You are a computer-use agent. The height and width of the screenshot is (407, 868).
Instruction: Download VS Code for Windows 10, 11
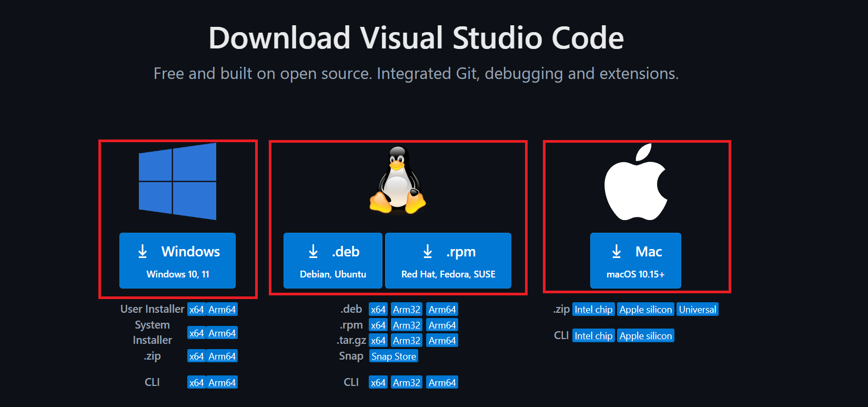pyautogui.click(x=177, y=261)
